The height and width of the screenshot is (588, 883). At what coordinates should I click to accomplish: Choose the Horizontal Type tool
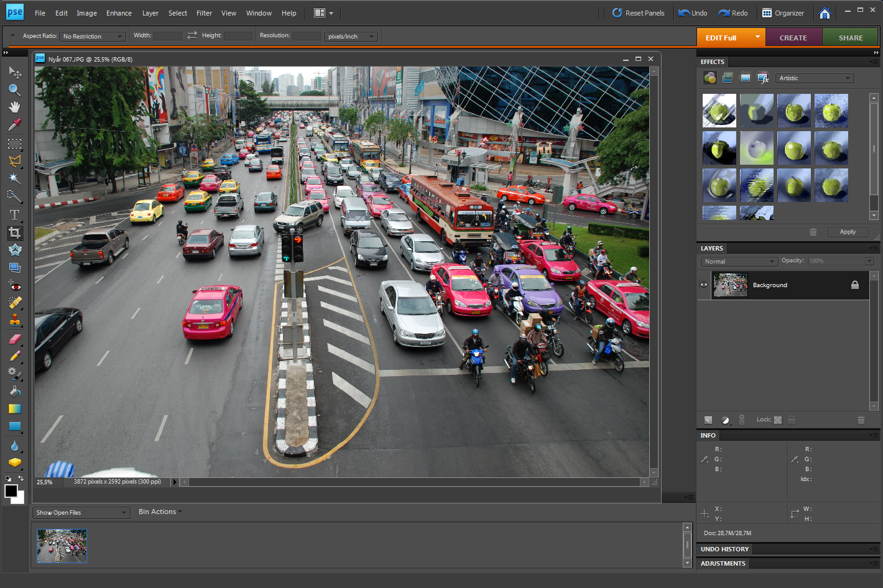14,215
